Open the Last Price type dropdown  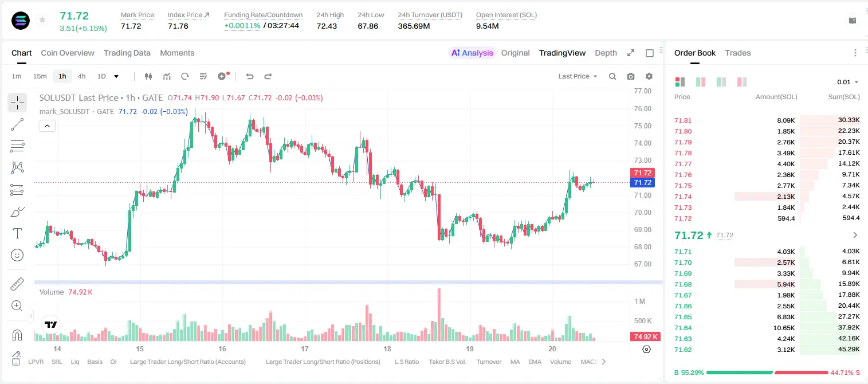click(578, 76)
